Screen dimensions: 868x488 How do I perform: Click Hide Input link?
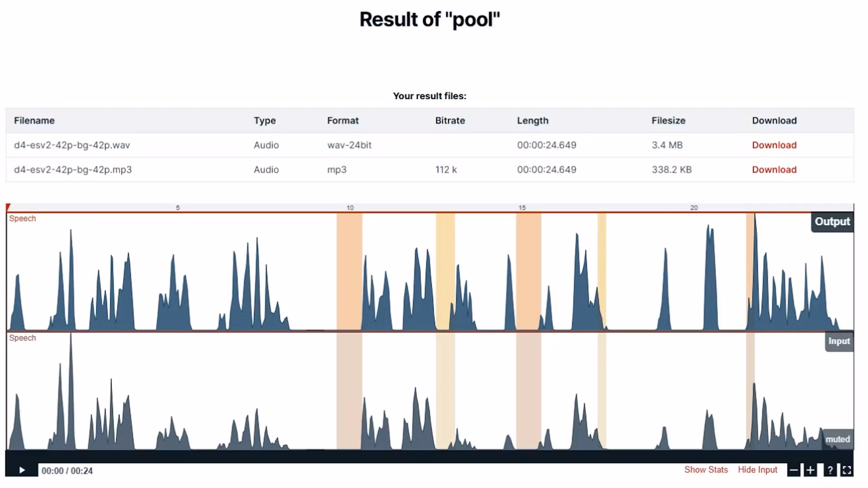[757, 470]
